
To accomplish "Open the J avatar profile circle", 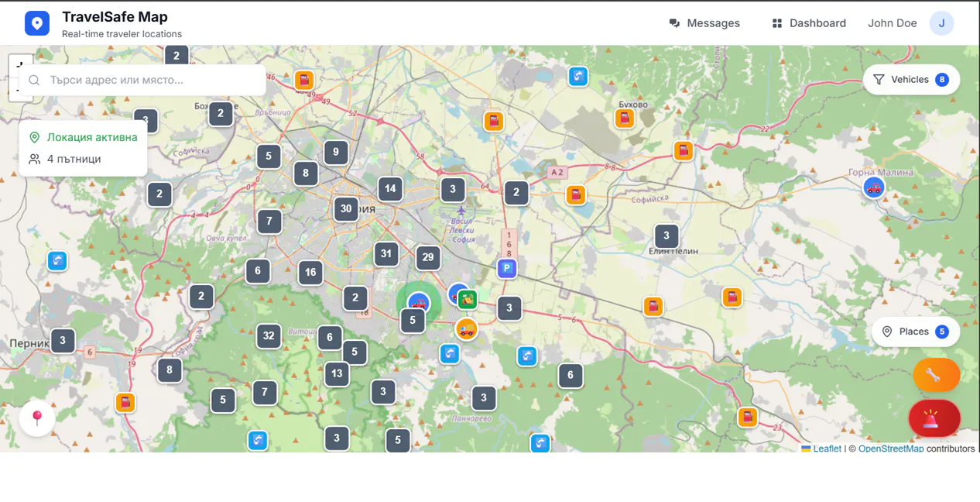I will (941, 23).
